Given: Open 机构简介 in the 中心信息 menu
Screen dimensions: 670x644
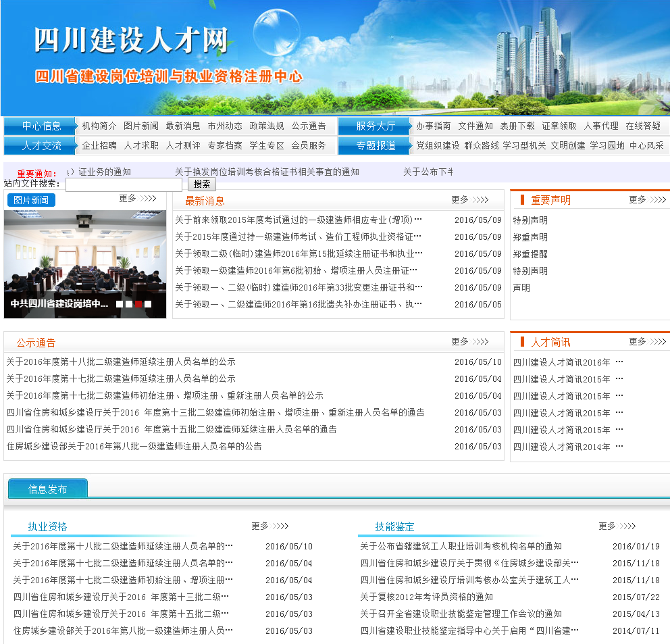Looking at the screenshot, I should pyautogui.click(x=99, y=126).
